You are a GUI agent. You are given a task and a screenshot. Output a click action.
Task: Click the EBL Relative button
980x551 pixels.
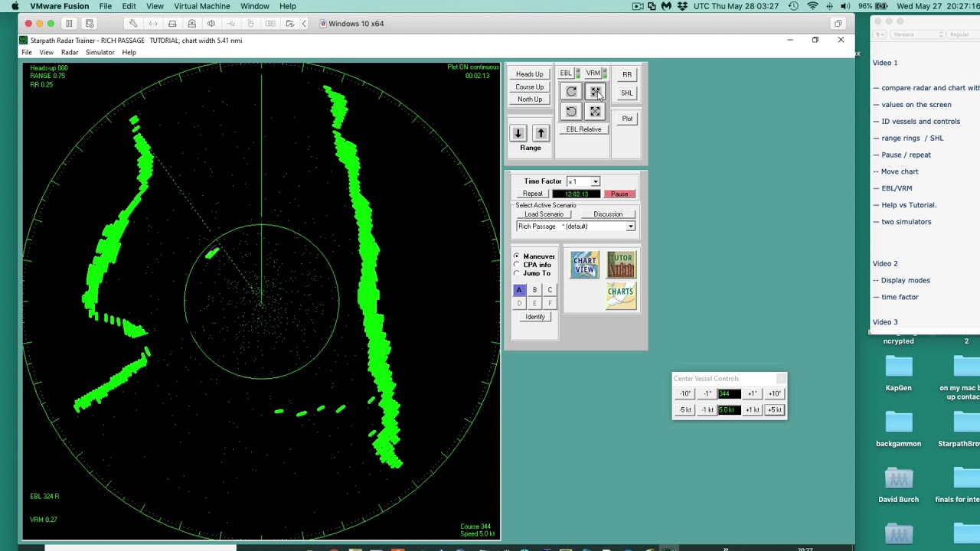[584, 129]
